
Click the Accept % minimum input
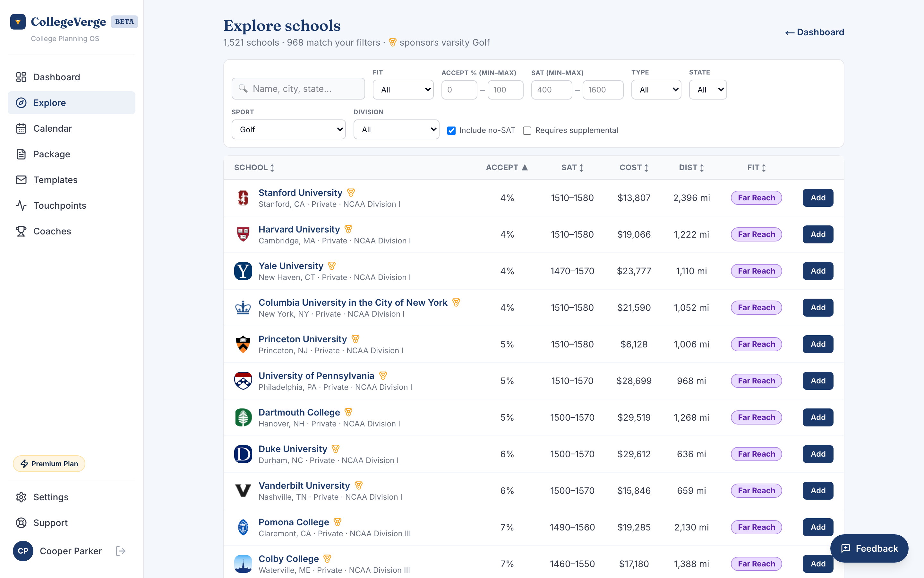pyautogui.click(x=459, y=90)
